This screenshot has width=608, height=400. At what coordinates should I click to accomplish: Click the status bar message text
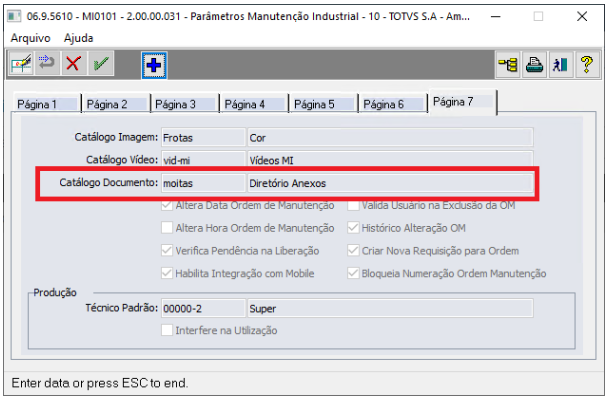(100, 383)
